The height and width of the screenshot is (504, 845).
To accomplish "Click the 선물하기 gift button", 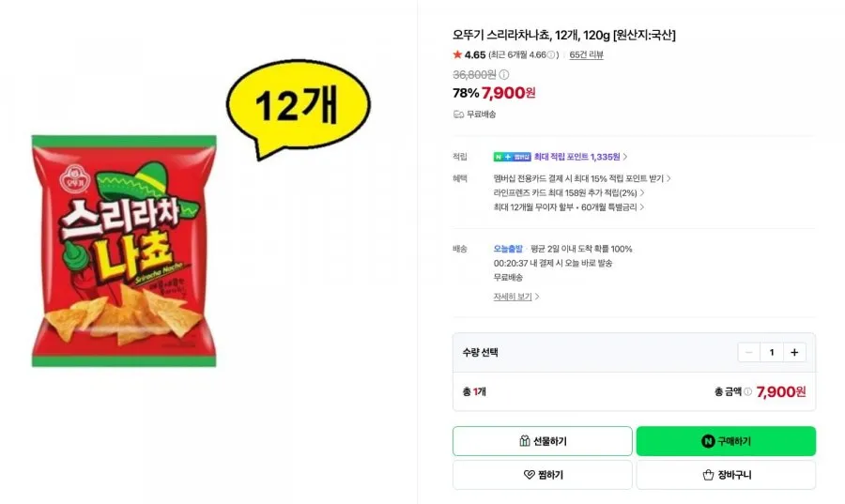I will tap(542, 441).
